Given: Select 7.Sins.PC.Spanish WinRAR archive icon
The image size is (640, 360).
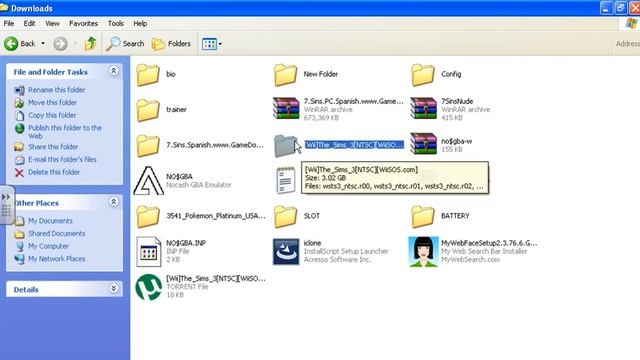Looking at the screenshot, I should 286,109.
